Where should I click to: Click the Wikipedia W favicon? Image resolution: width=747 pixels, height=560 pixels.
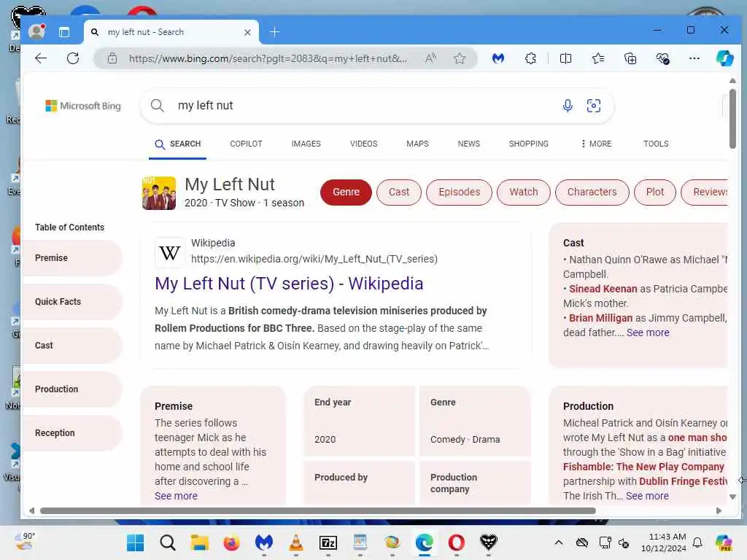tap(169, 253)
